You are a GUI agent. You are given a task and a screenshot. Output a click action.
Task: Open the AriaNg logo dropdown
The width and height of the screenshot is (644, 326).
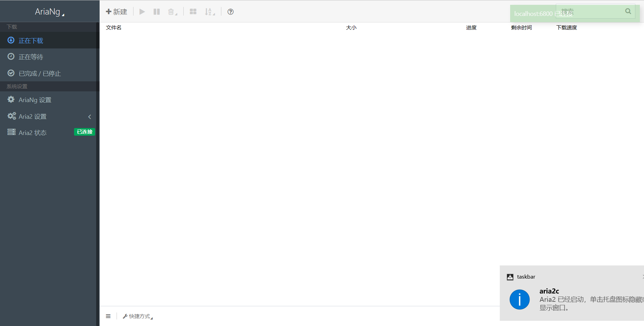click(49, 12)
